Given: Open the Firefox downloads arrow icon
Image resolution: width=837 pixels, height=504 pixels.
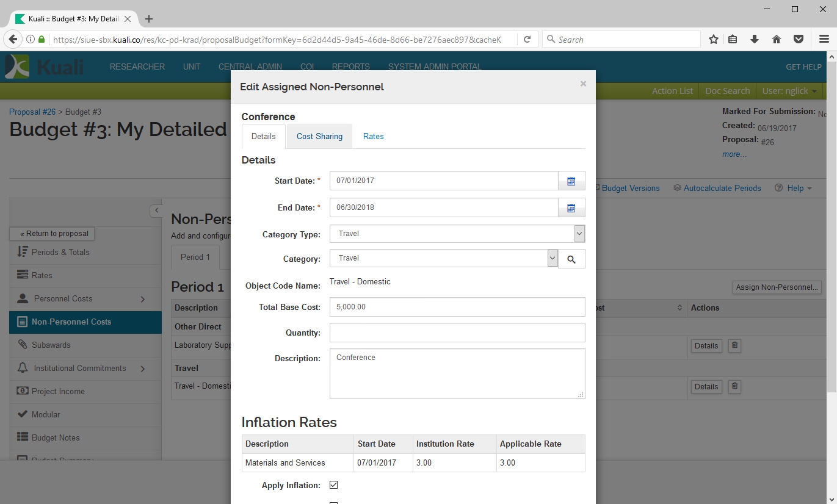Looking at the screenshot, I should click(755, 40).
